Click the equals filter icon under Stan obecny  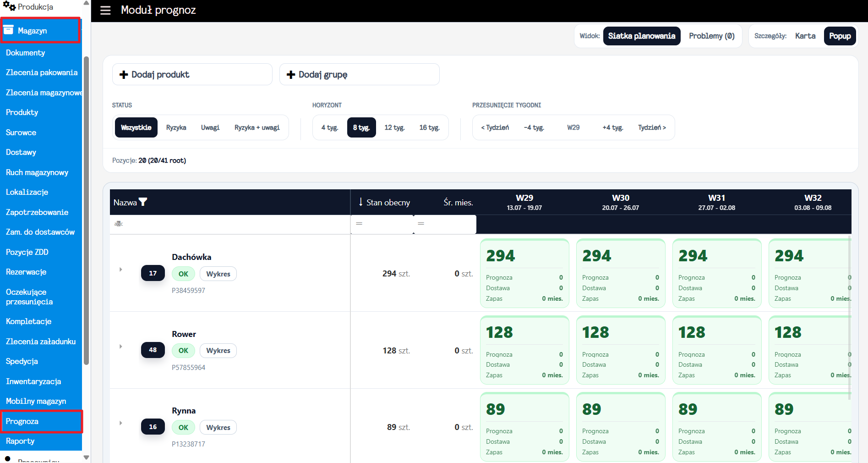pos(359,223)
